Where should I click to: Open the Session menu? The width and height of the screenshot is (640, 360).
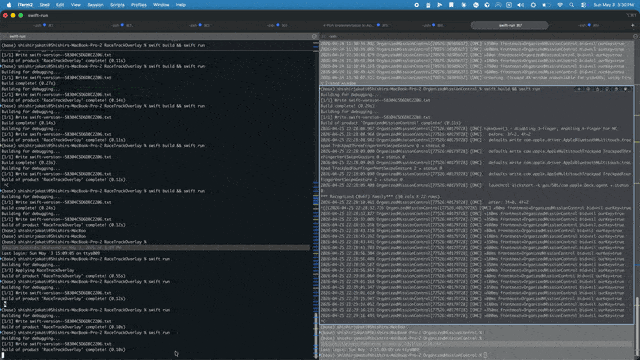(96, 5)
